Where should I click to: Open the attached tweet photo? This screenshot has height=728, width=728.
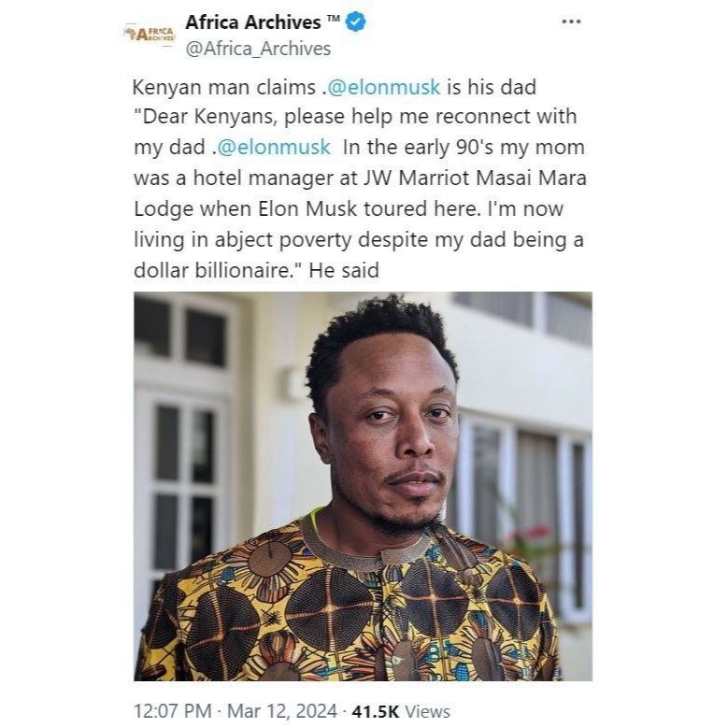tap(363, 486)
